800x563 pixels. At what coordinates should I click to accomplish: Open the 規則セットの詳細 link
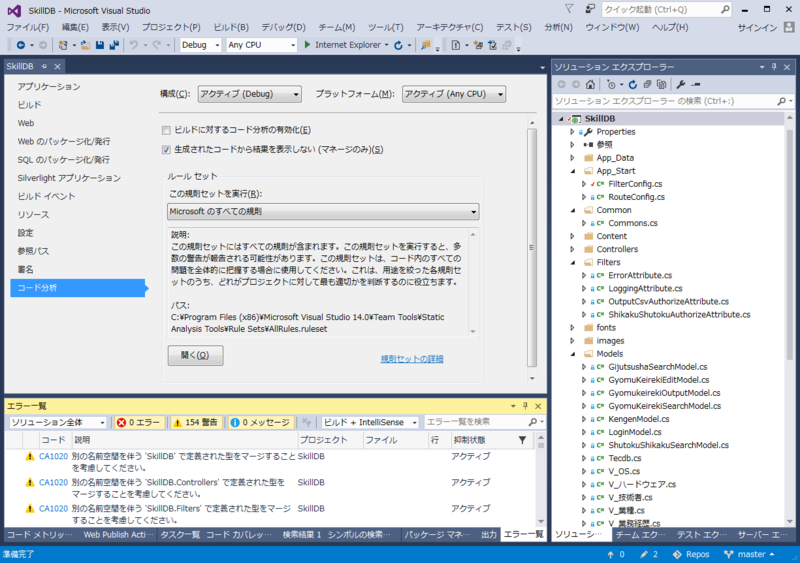412,359
